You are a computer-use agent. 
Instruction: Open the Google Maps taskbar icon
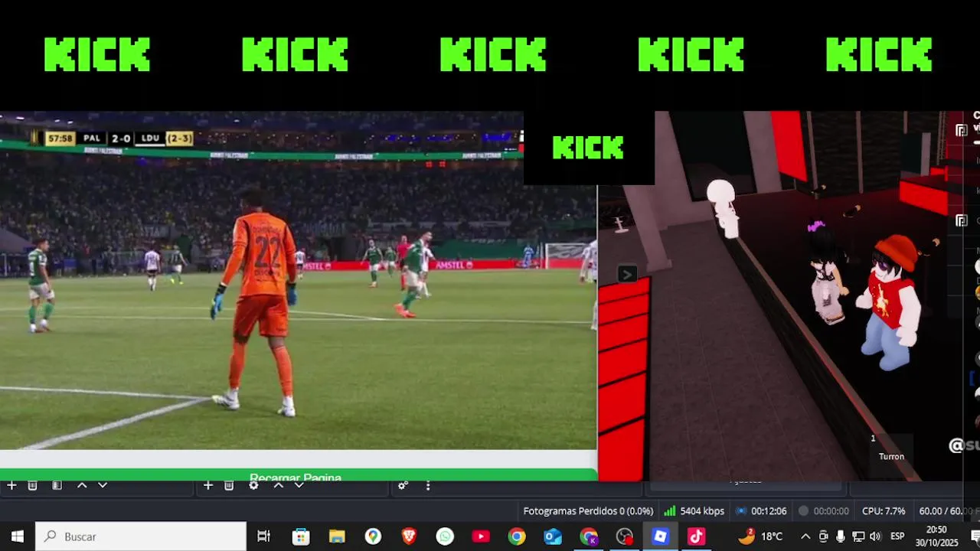[x=373, y=536]
